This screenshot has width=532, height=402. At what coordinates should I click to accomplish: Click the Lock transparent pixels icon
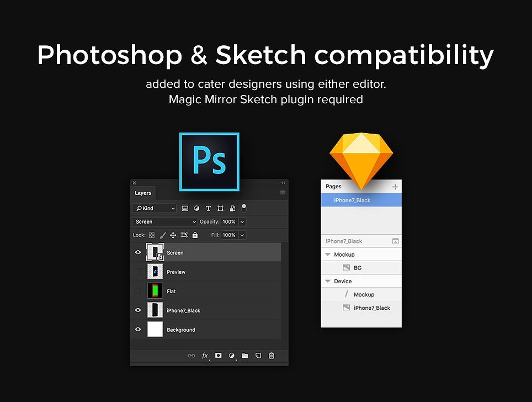(151, 235)
